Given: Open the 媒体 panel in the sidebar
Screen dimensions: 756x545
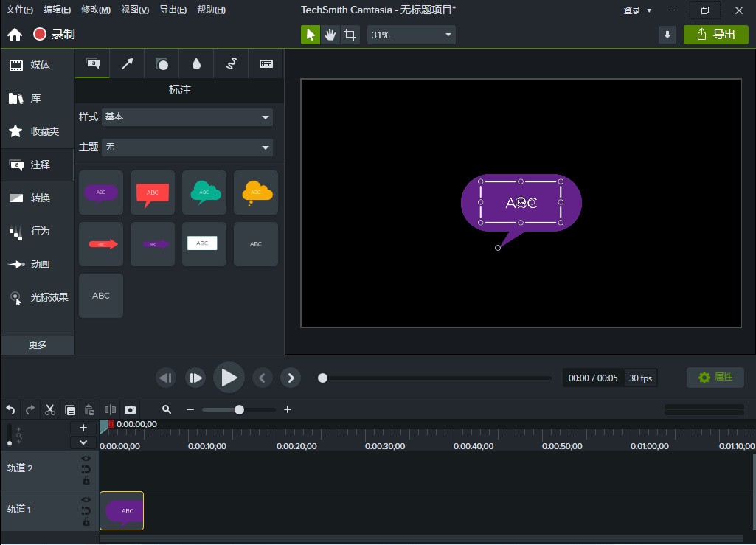Looking at the screenshot, I should (x=37, y=65).
